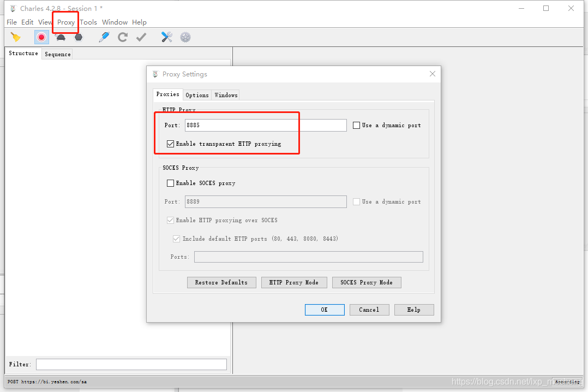Switch to the Options tab
The image size is (588, 392).
tap(197, 95)
